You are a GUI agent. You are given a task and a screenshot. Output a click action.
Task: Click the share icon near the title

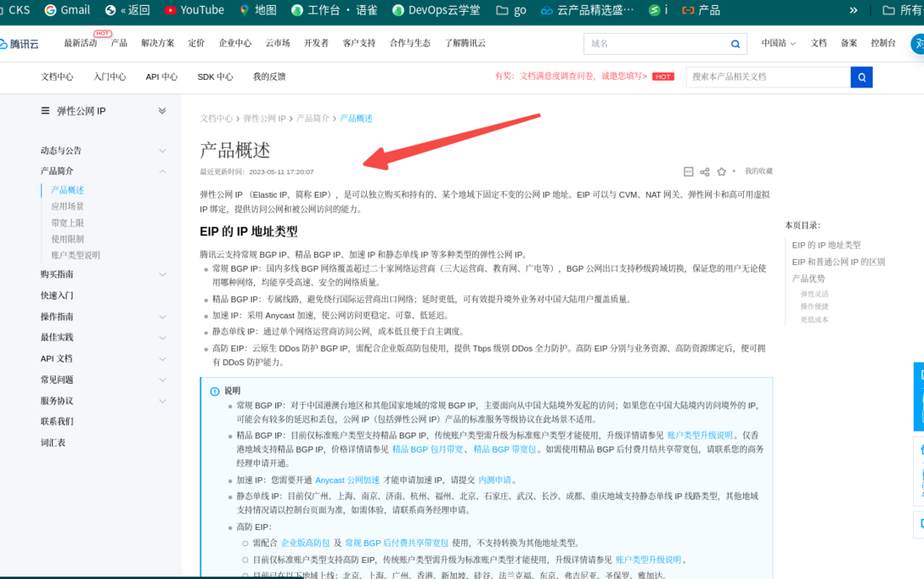(x=705, y=172)
